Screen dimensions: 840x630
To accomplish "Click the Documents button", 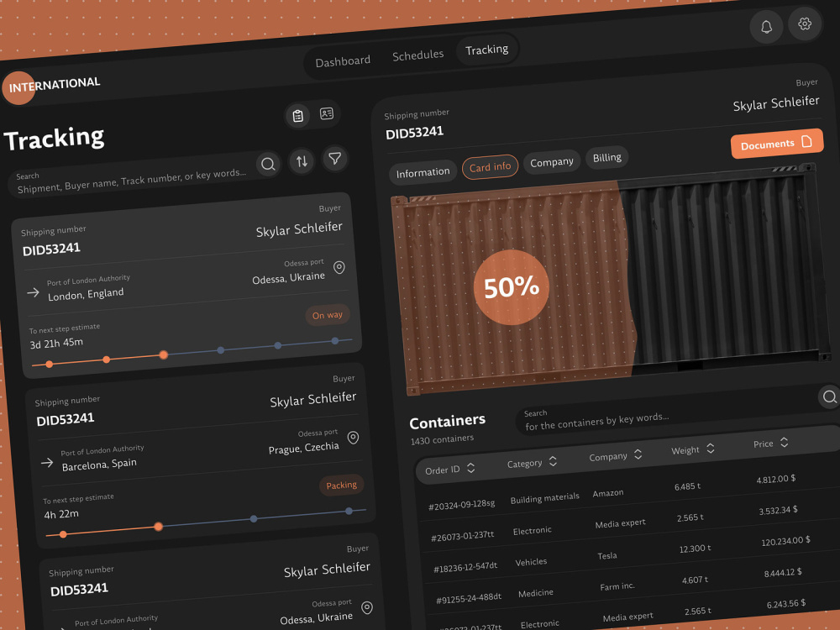I will (x=777, y=144).
